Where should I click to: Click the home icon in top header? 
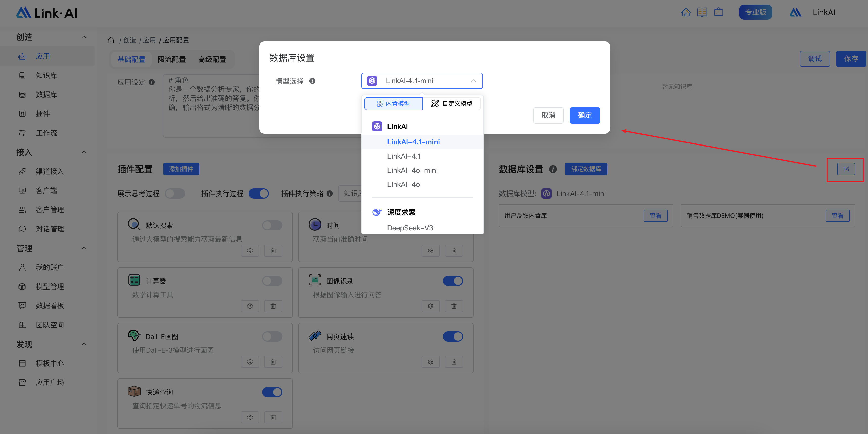pyautogui.click(x=686, y=12)
